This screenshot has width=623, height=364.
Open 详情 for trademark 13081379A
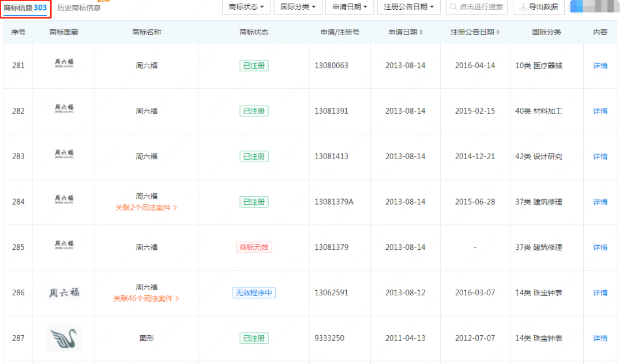click(600, 202)
